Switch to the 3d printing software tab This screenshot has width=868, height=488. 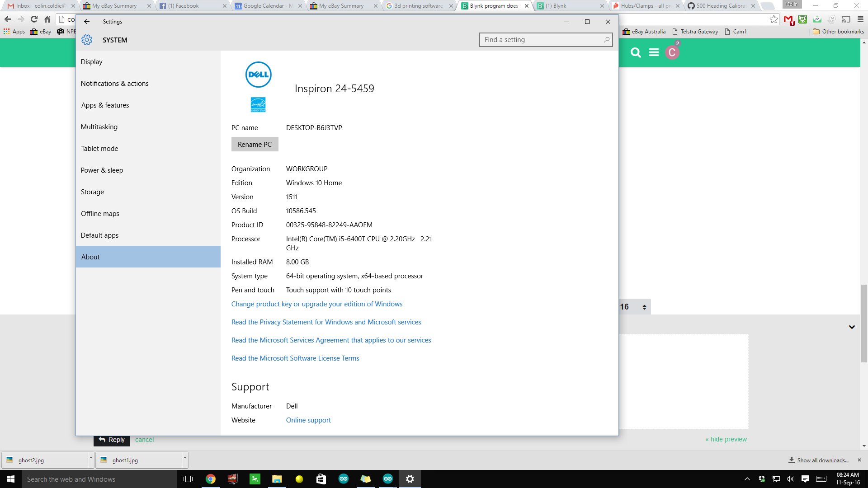(419, 6)
